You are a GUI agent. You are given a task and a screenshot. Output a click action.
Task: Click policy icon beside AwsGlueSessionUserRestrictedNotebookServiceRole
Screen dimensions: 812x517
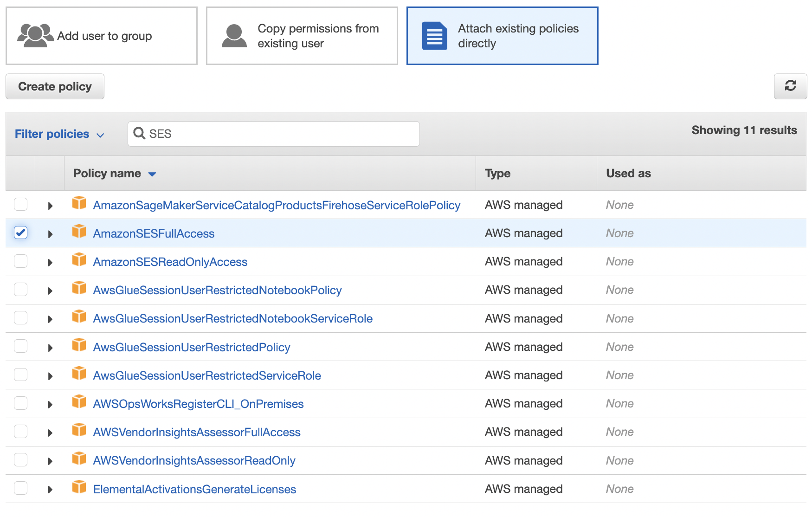coord(79,317)
